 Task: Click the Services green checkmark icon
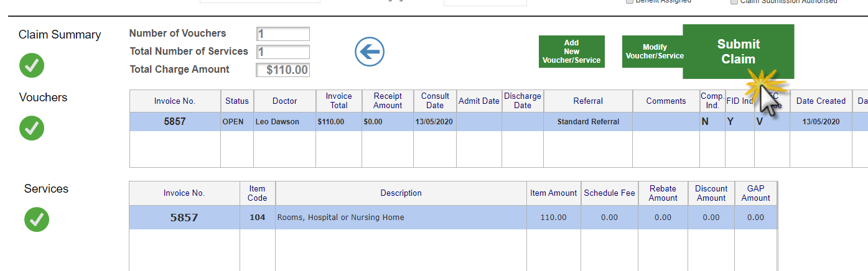pyautogui.click(x=37, y=219)
